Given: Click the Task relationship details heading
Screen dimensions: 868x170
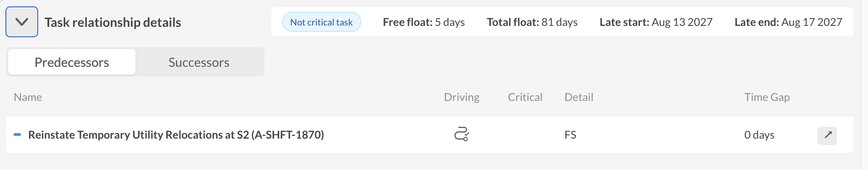Looking at the screenshot, I should click(113, 22).
